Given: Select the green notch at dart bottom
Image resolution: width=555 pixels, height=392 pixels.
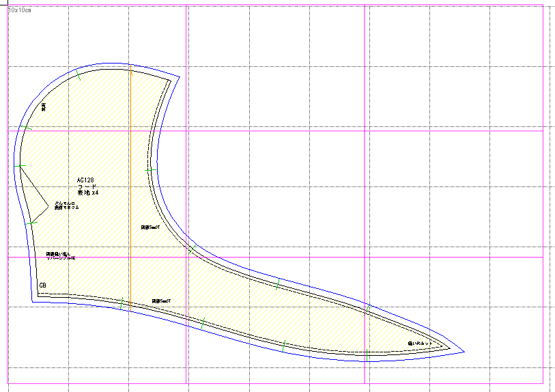Looking at the screenshot, I should pyautogui.click(x=31, y=223).
